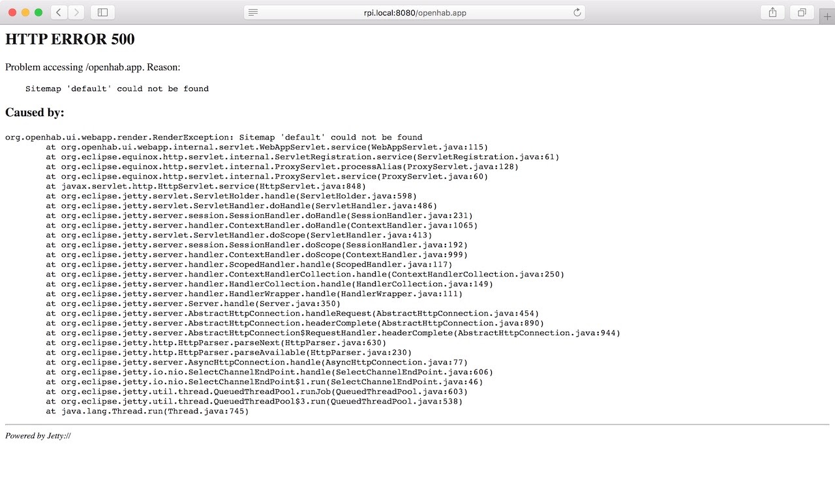Click the Server.handle(Server.java:350) line

(x=193, y=304)
